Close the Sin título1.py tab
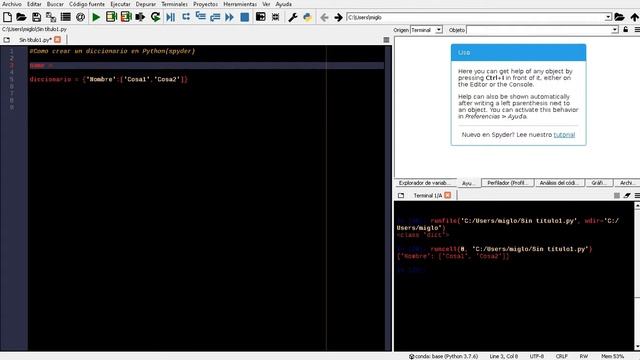The image size is (640, 360). (58, 40)
